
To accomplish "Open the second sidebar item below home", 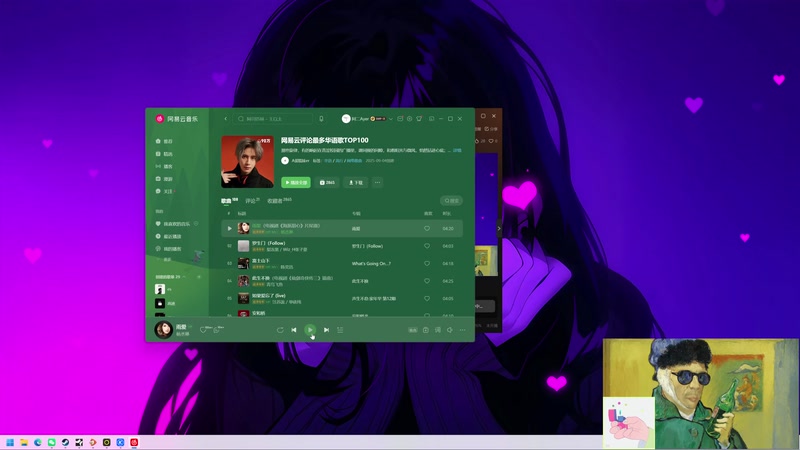I will coord(164,154).
